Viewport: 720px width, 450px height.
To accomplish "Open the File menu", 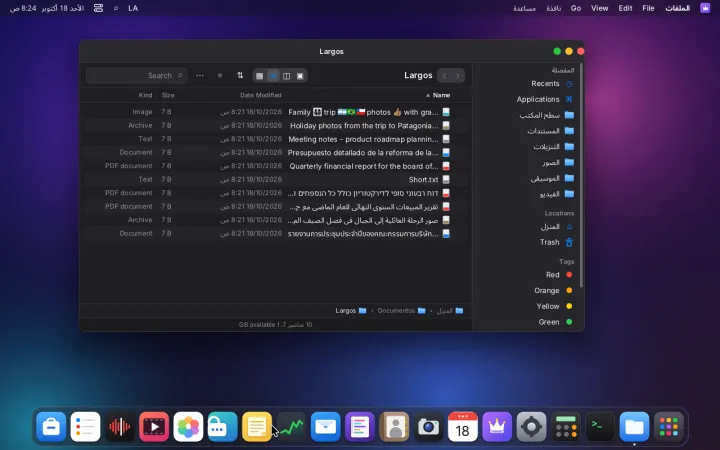I will click(x=648, y=8).
